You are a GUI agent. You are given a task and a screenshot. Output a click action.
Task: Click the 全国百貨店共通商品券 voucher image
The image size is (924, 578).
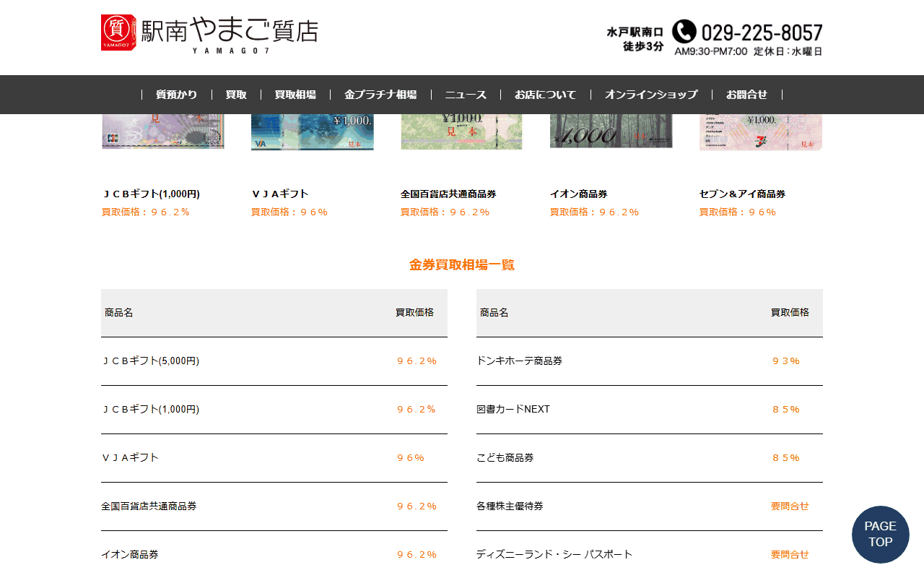point(461,132)
